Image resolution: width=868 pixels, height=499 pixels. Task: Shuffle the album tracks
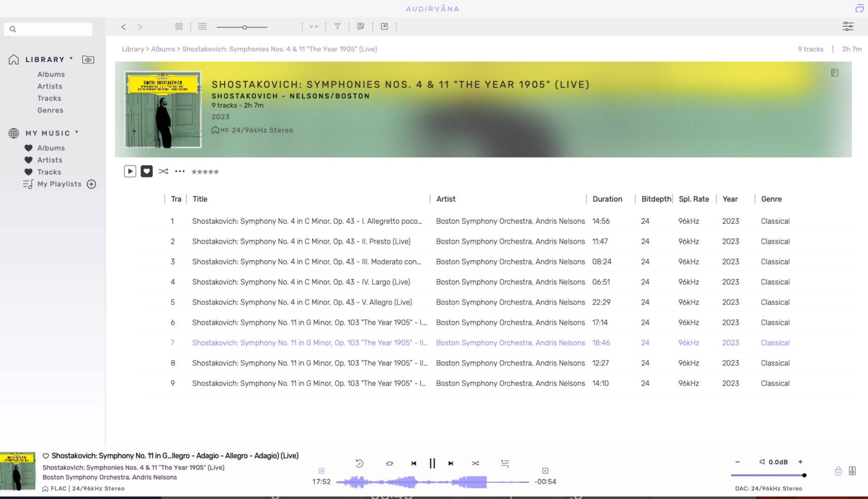[163, 171]
